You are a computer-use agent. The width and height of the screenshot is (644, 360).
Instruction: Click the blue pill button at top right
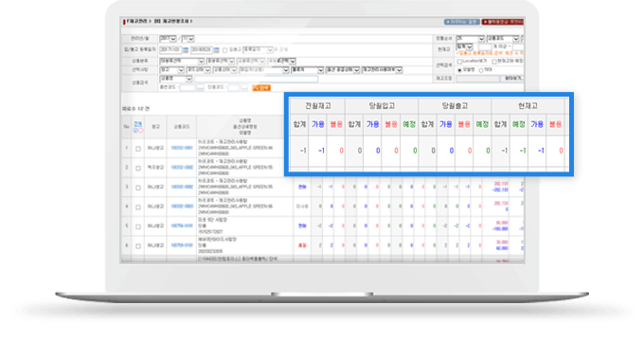coord(461,22)
